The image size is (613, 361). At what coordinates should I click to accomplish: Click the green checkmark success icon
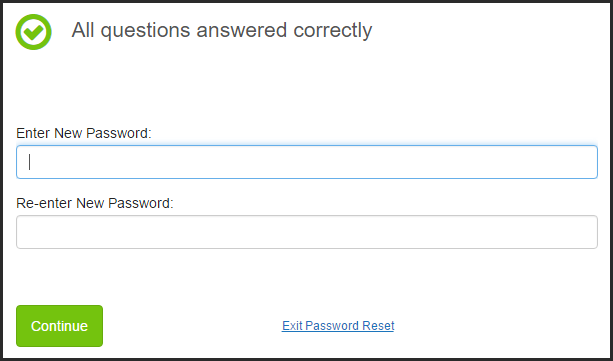click(34, 32)
